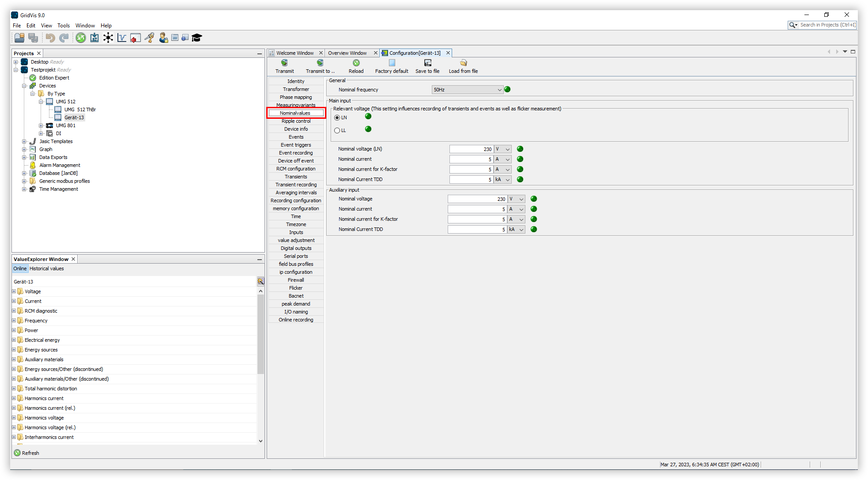868x480 pixels.
Task: Open the Transformer configuration section
Action: pyautogui.click(x=296, y=89)
